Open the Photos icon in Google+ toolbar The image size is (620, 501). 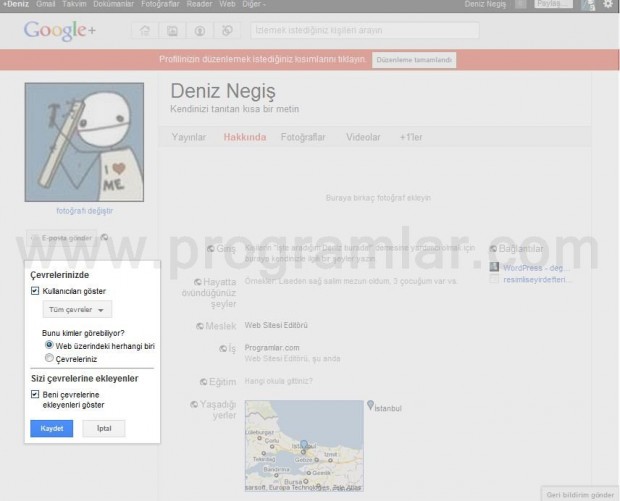point(172,30)
